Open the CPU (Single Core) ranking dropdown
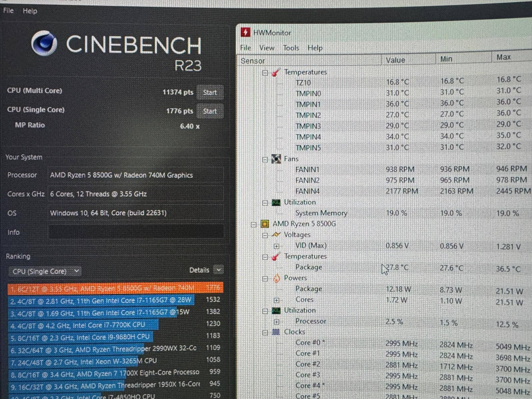Screen dimensions: 532x399 click(45, 271)
